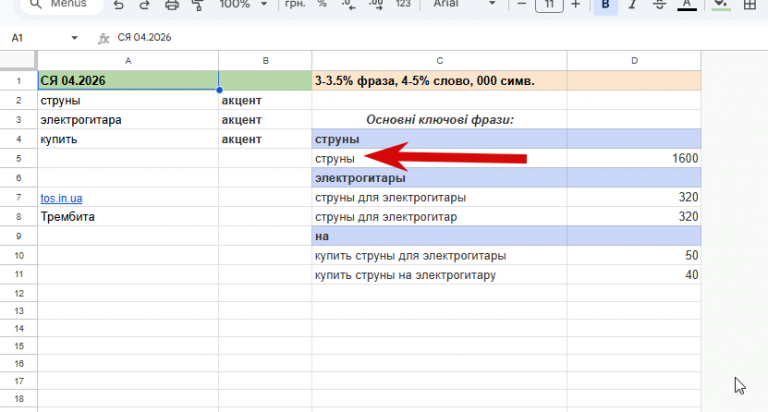Select cell with 3-3.5% фраза text

(439, 81)
